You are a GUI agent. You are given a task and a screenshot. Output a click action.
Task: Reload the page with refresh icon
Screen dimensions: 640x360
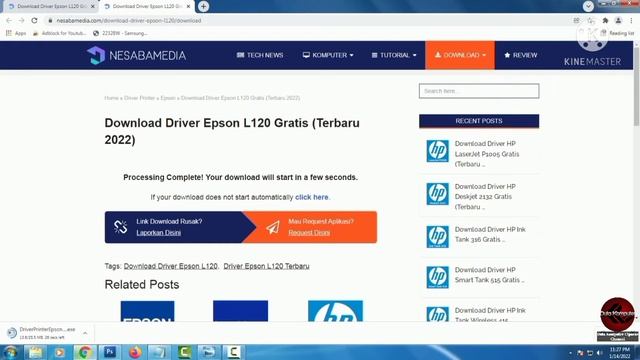click(34, 20)
